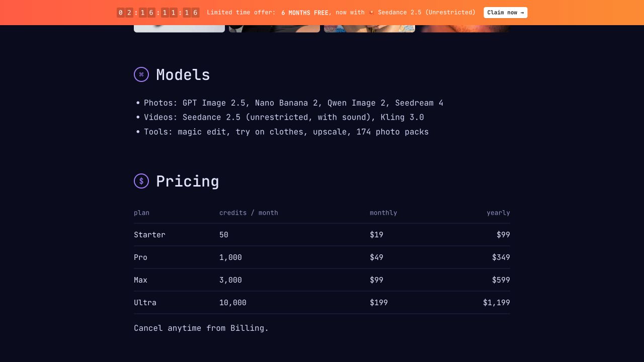Click the Tools list line
Screen dimensions: 644x362
(x=286, y=132)
